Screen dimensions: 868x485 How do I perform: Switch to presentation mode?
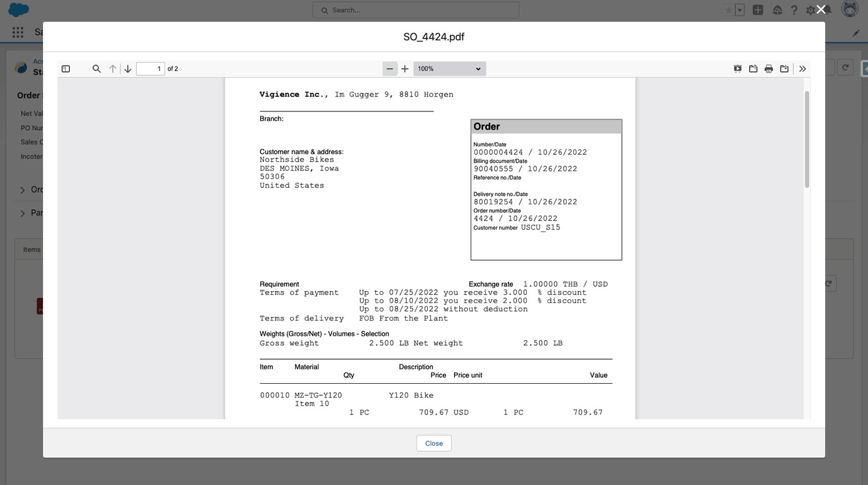tap(738, 69)
